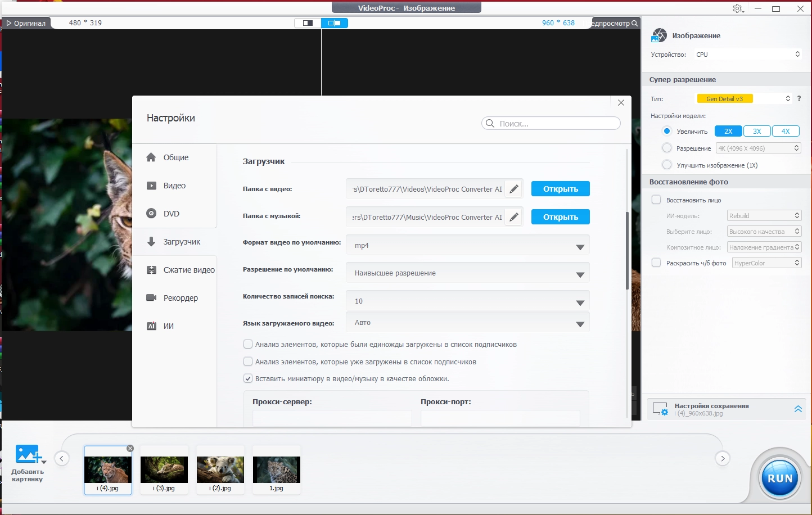Open the Язык загружаемого видео dropdown

coord(468,323)
